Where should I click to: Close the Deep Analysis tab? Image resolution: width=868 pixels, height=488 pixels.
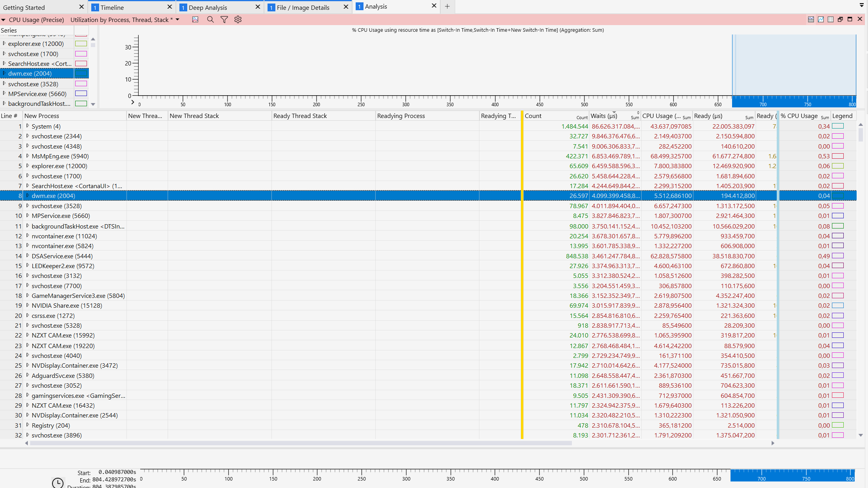click(x=258, y=7)
